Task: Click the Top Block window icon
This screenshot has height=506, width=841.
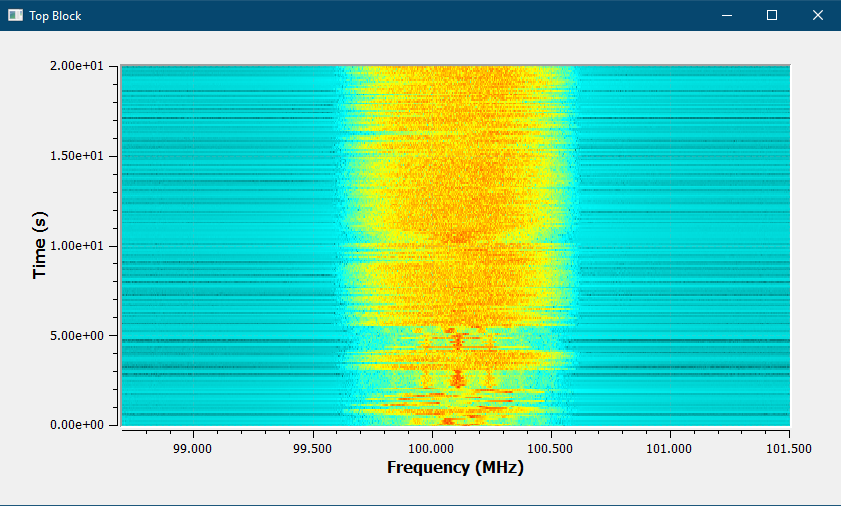Action: [x=15, y=15]
